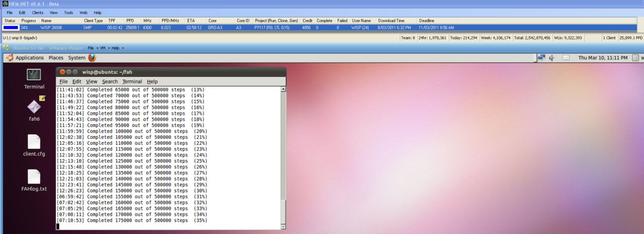The image size is (644, 234).
Task: Sort by Client Type column header
Action: click(94, 21)
